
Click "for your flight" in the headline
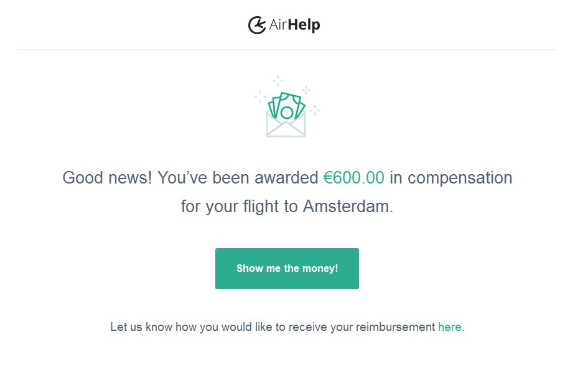click(230, 207)
